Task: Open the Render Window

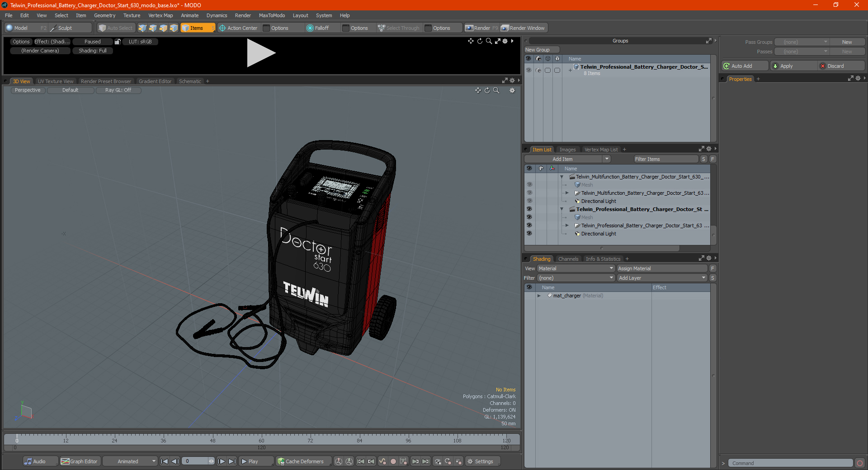Action: click(524, 28)
